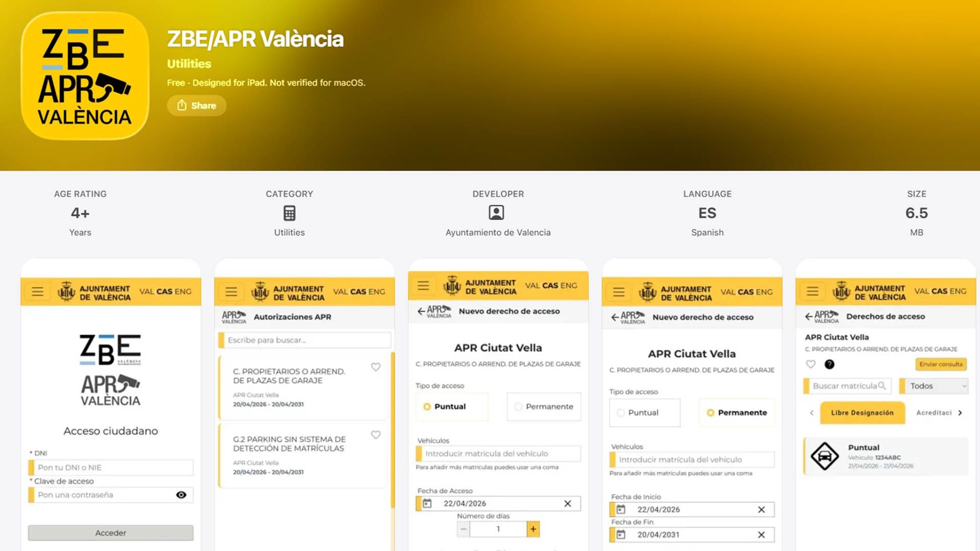The width and height of the screenshot is (980, 551).
Task: Click the ZBE APR València app icon
Action: 85,76
